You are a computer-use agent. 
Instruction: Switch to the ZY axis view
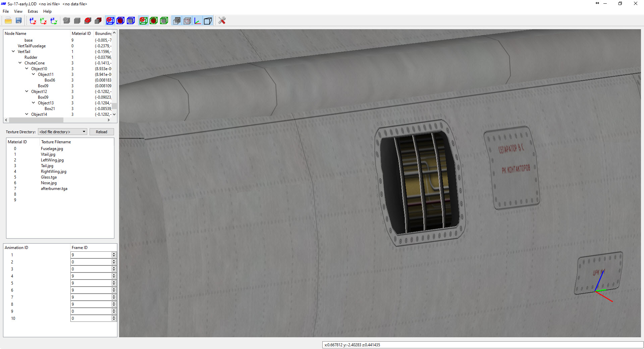tap(54, 21)
